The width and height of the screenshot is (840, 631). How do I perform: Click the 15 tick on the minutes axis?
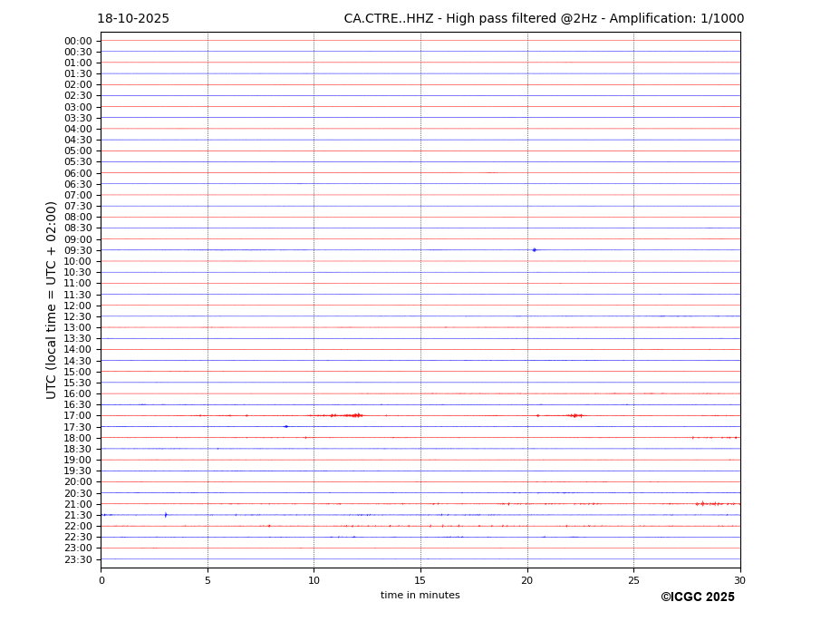pos(420,580)
